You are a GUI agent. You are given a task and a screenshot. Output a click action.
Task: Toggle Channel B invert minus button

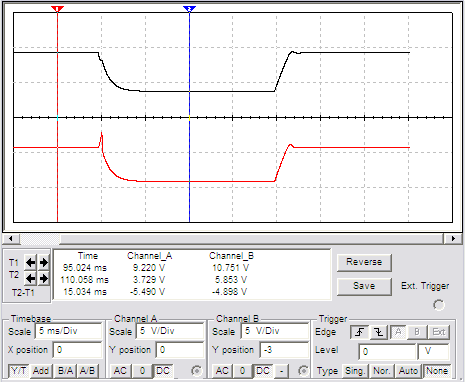click(282, 371)
